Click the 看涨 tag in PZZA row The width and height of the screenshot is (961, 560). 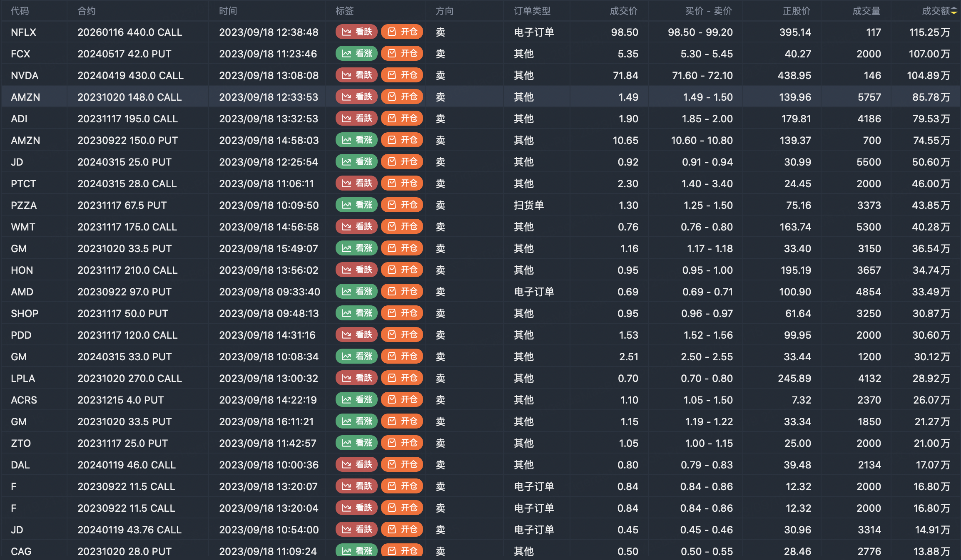pos(356,205)
